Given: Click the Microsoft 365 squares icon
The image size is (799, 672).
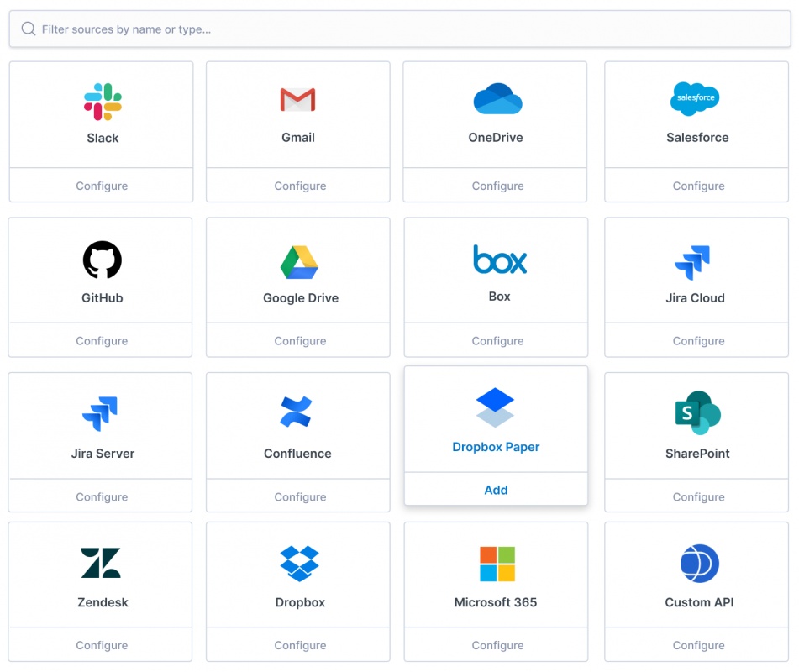Looking at the screenshot, I should click(x=497, y=564).
